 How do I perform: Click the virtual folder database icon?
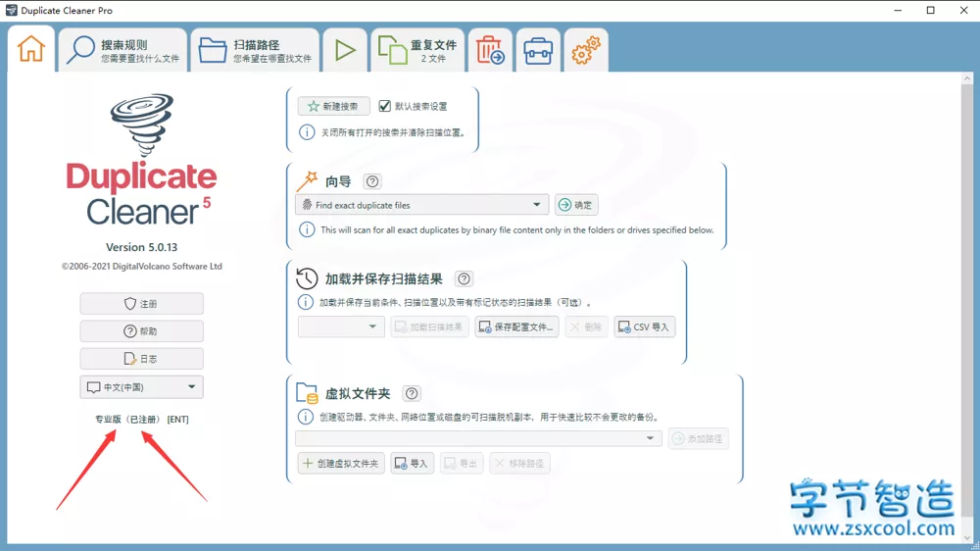[307, 393]
